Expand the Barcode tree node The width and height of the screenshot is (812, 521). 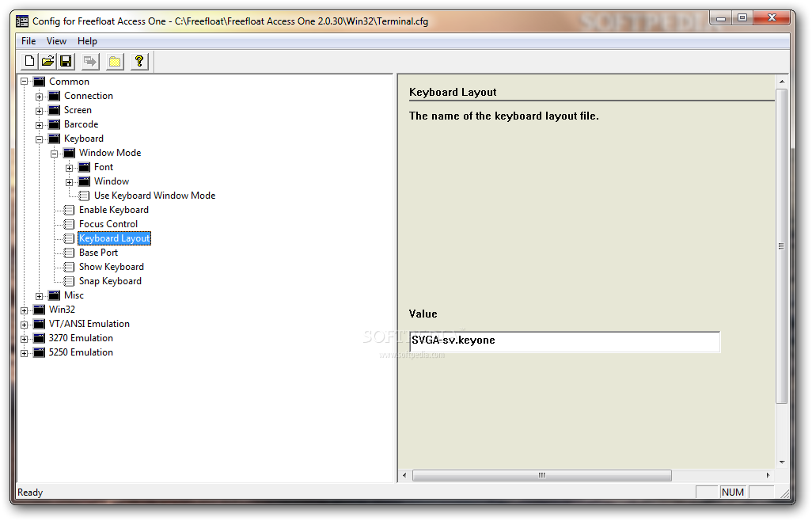coord(39,125)
